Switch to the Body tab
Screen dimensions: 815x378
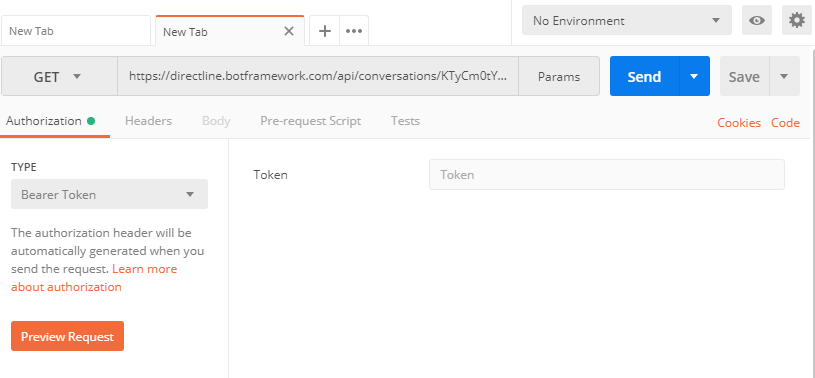tap(216, 121)
